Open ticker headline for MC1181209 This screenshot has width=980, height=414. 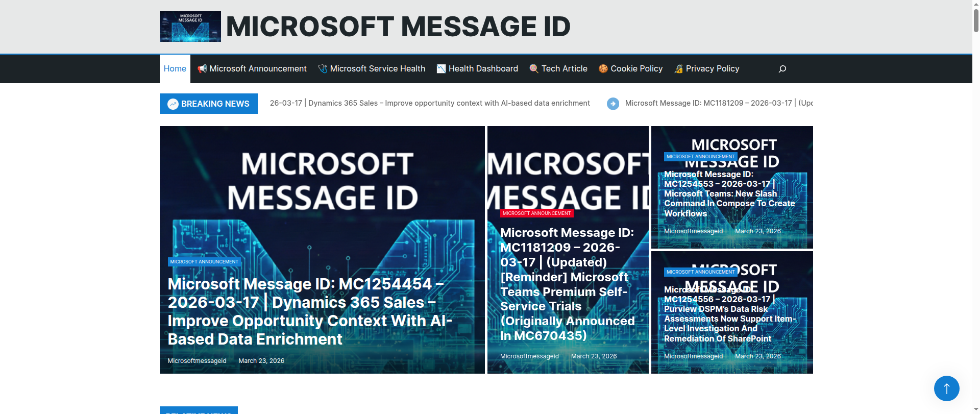(719, 103)
